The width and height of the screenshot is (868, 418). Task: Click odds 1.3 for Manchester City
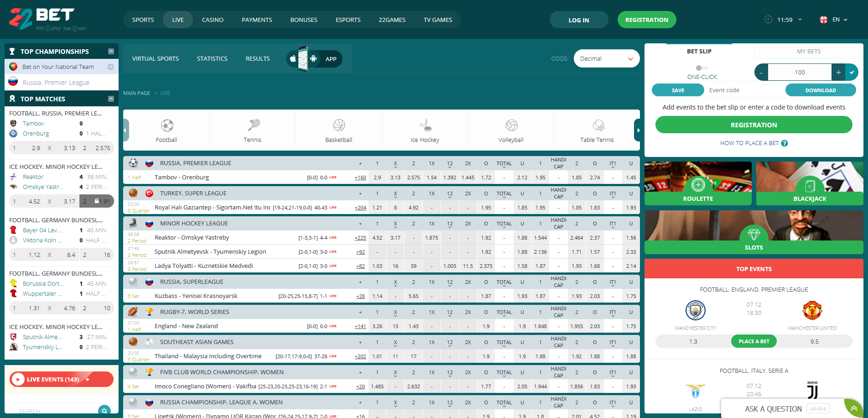point(693,341)
